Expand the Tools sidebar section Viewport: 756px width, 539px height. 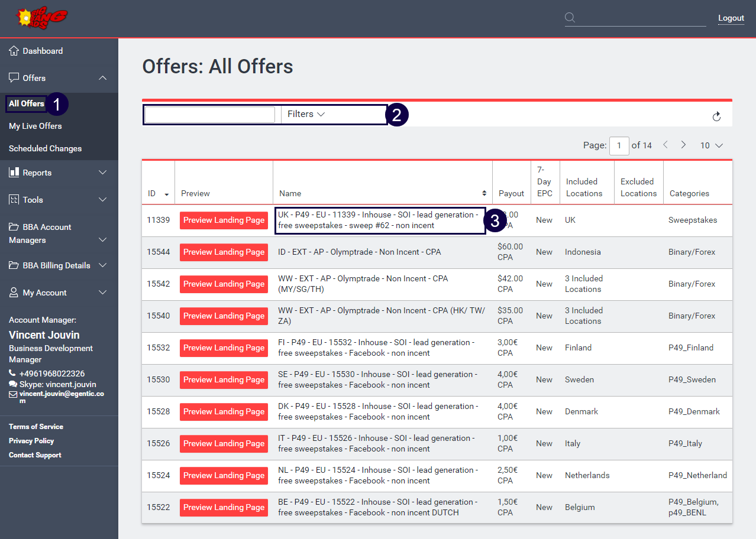point(102,200)
